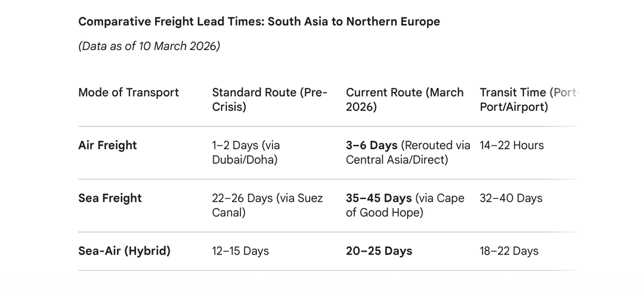Viewport: 644px width, 294px height.
Task: Click the bold '20–25 Days' text
Action: (379, 251)
